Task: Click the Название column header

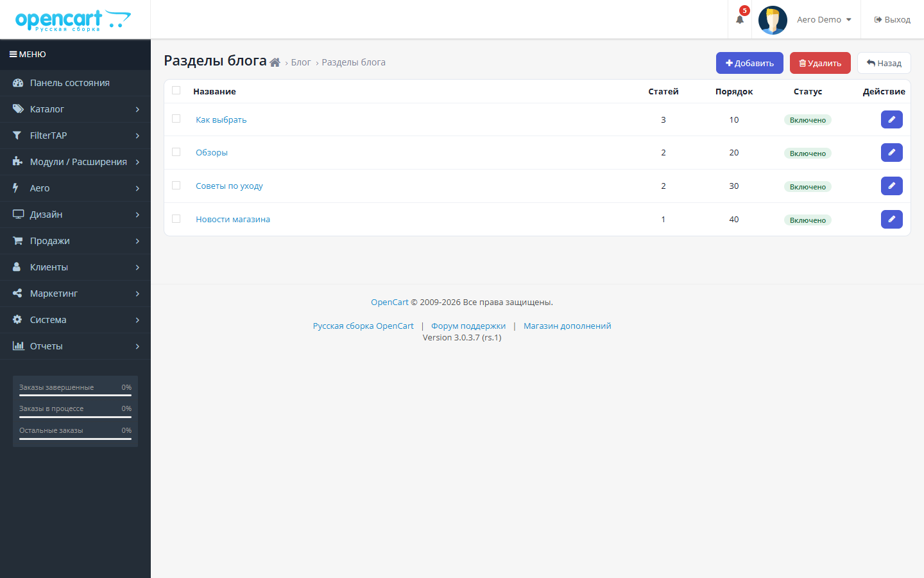Action: [214, 91]
